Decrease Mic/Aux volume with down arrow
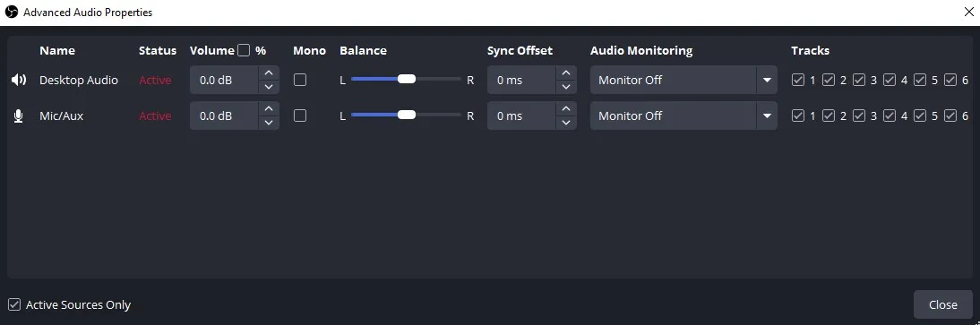980x325 pixels. coord(269,123)
